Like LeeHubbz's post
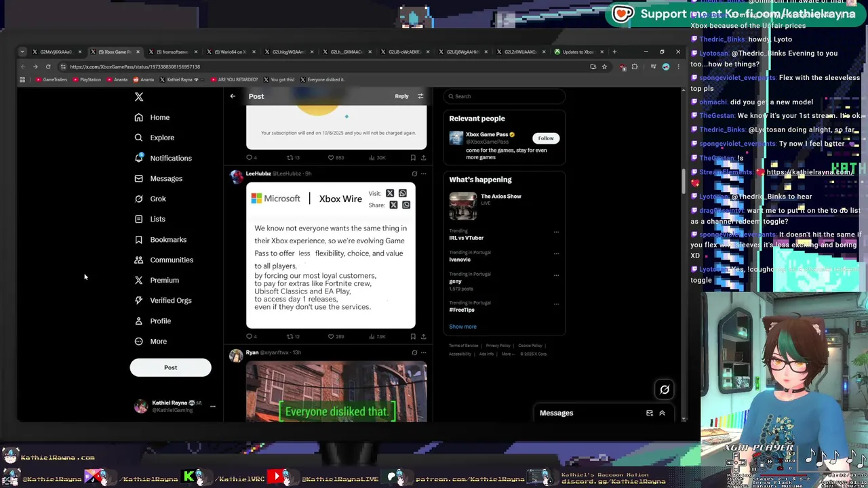 coord(336,336)
